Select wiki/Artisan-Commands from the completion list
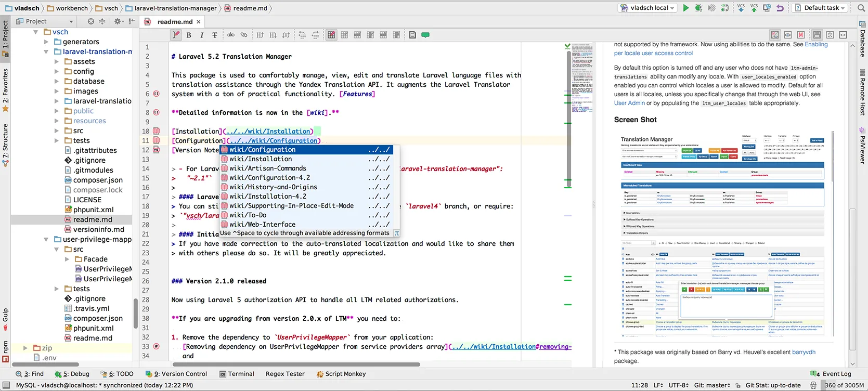Screen dimensions: 868x391 click(268, 168)
